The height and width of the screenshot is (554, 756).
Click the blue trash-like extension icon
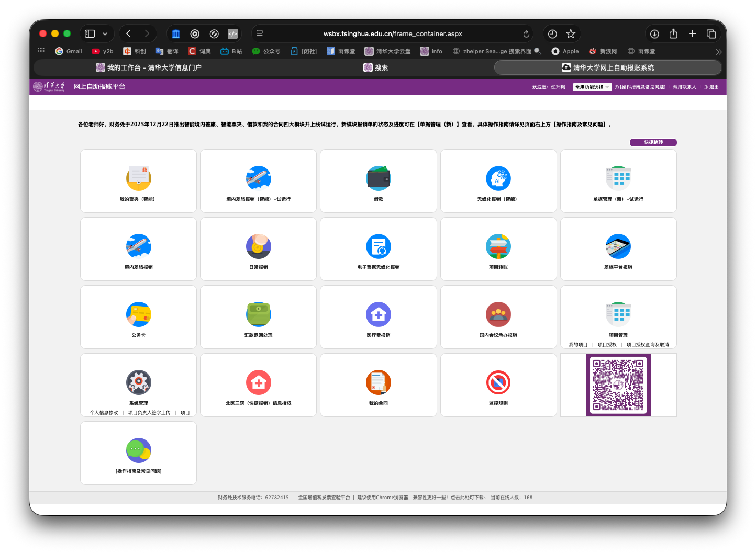176,33
